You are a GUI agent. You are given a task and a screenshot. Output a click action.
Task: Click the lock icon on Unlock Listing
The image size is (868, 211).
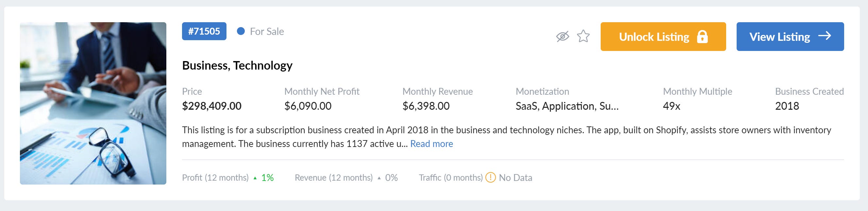702,37
